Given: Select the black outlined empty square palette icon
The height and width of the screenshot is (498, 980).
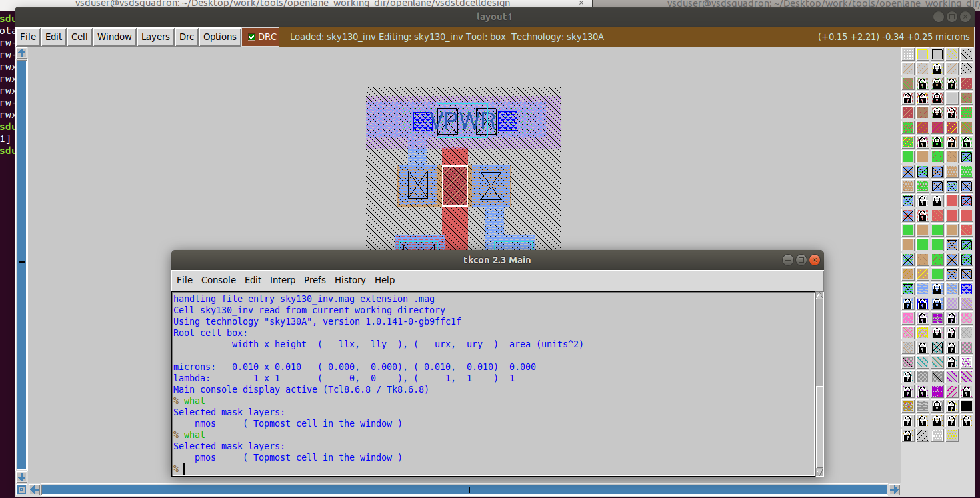Looking at the screenshot, I should [x=937, y=55].
